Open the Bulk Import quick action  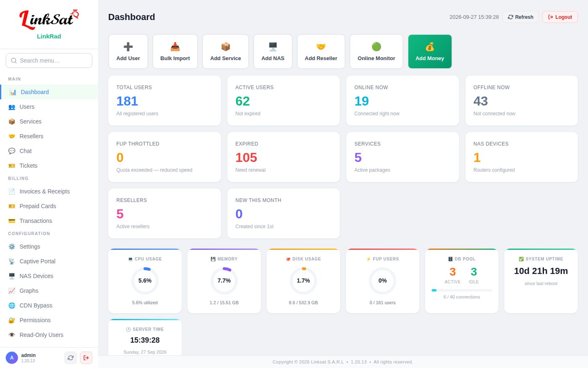[x=175, y=51]
